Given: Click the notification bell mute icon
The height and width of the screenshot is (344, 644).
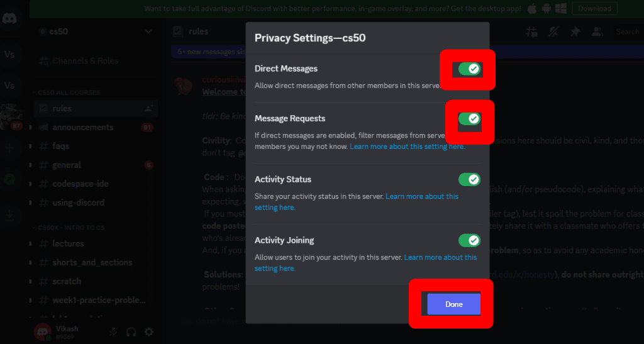Looking at the screenshot, I should click(553, 31).
